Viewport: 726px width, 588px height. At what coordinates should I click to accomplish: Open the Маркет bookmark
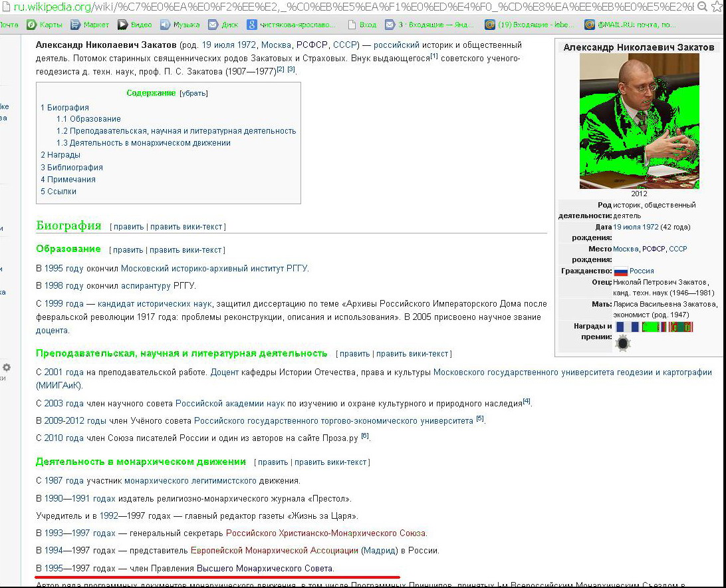(89, 25)
